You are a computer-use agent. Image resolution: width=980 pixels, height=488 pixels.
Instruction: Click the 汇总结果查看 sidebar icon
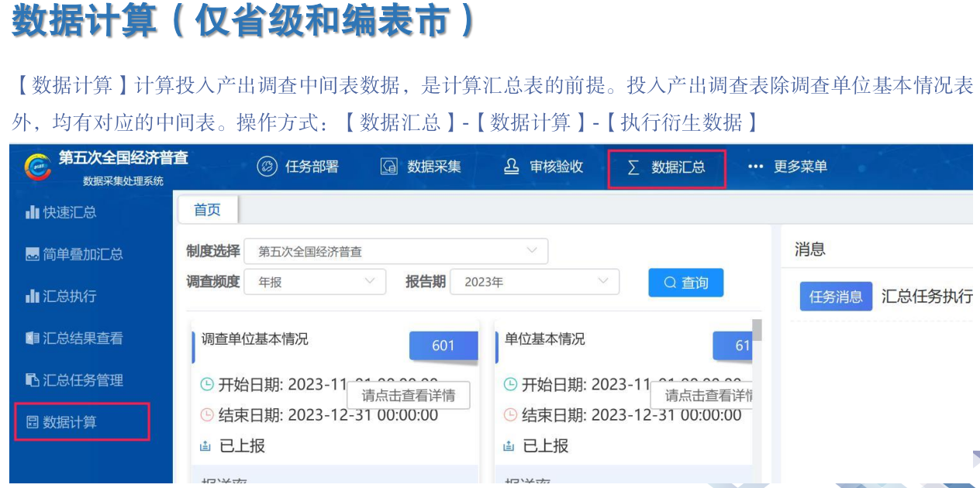point(32,338)
